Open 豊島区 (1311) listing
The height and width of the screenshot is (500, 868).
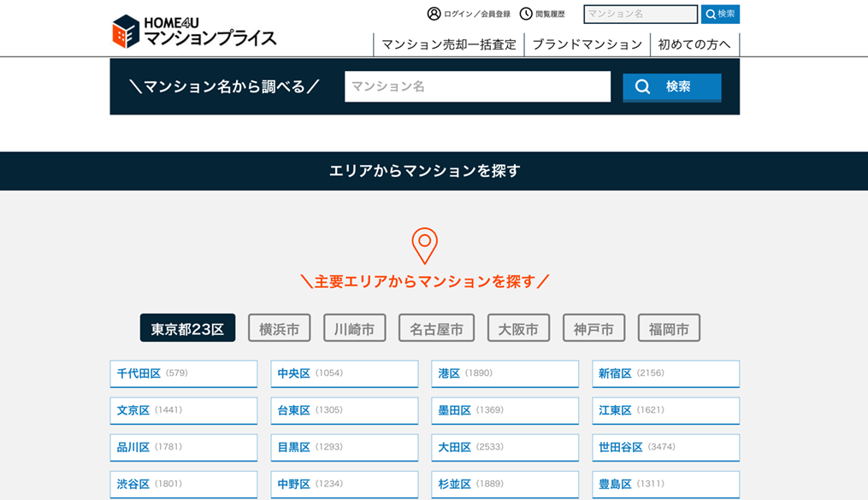666,485
